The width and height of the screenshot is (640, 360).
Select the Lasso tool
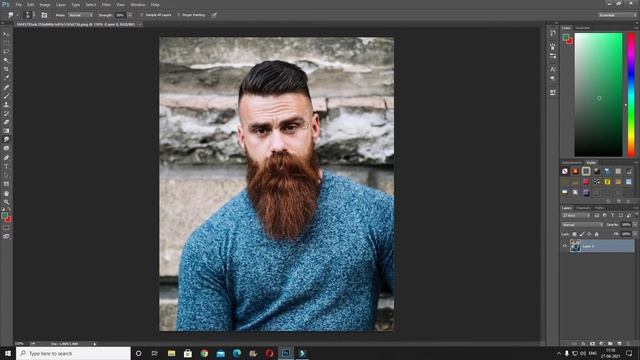pyautogui.click(x=6, y=51)
